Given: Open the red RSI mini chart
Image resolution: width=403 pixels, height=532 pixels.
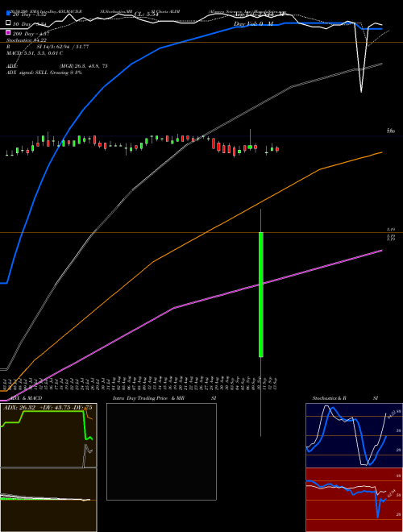Looking at the screenshot, I should point(354,500).
